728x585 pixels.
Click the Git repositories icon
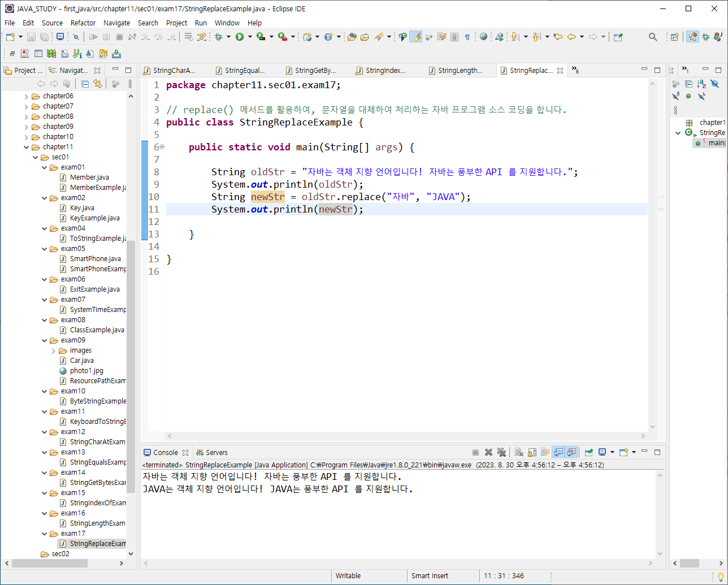click(103, 54)
